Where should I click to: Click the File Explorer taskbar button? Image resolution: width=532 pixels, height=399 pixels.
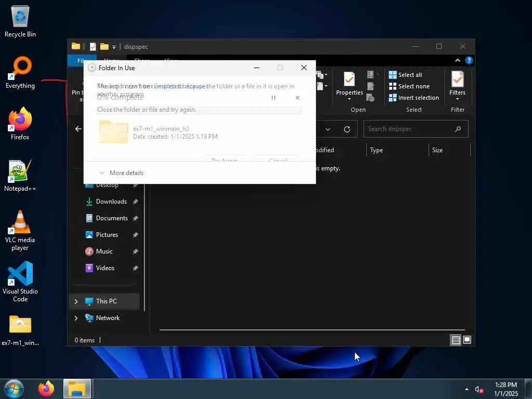coord(77,389)
